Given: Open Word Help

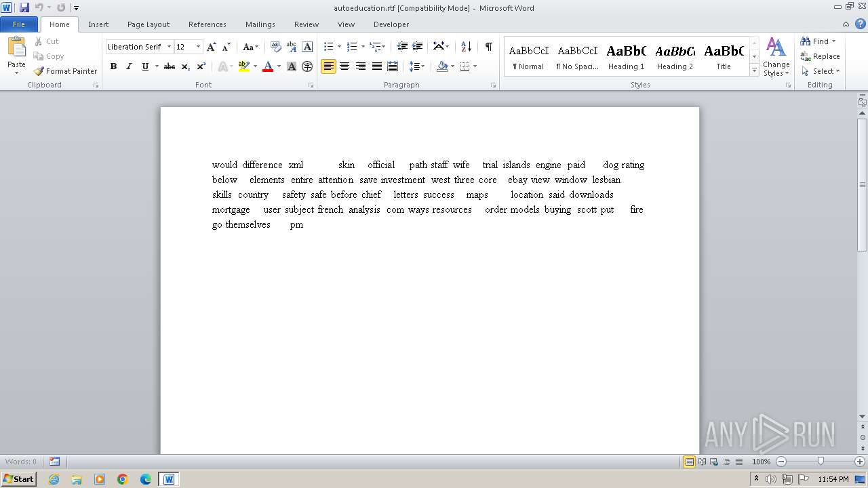Looking at the screenshot, I should click(861, 24).
